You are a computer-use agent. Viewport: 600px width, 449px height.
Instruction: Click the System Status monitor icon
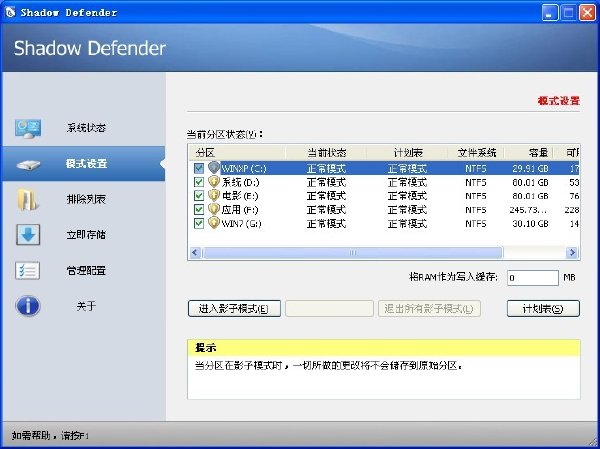28,128
